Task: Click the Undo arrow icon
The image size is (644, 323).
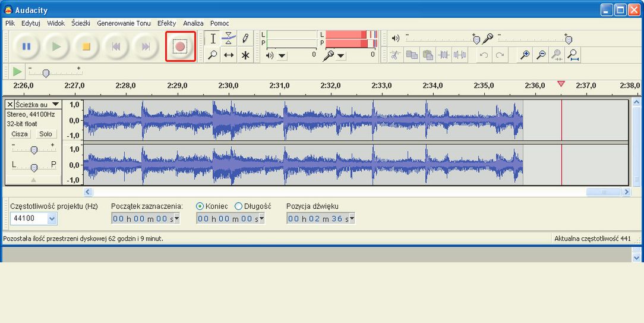Action: click(x=484, y=55)
